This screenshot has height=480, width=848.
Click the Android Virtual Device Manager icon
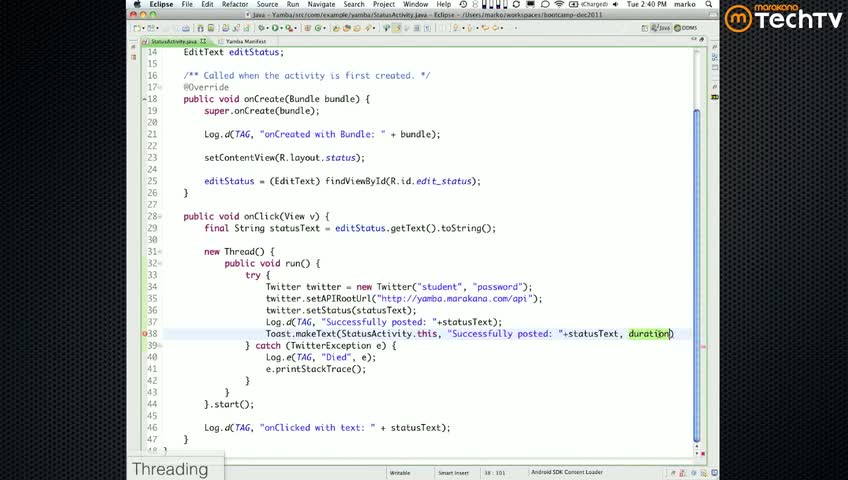210,28
